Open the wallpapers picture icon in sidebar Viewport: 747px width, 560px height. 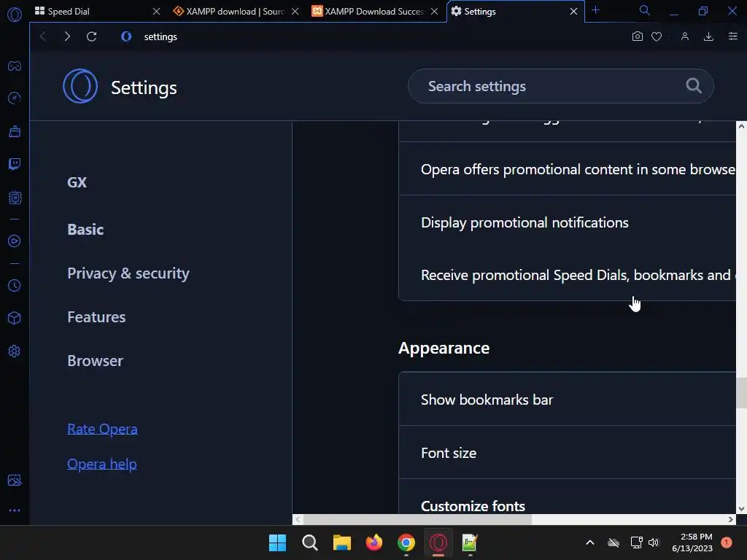coord(15,480)
